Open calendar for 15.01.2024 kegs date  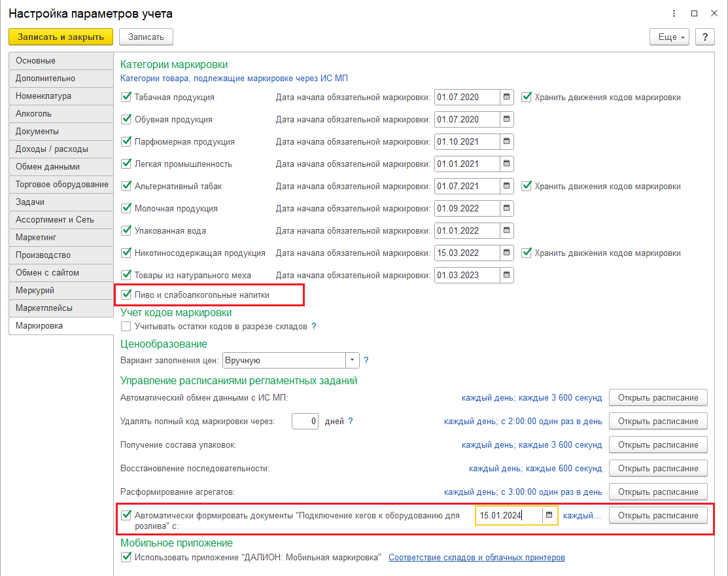[x=549, y=515]
